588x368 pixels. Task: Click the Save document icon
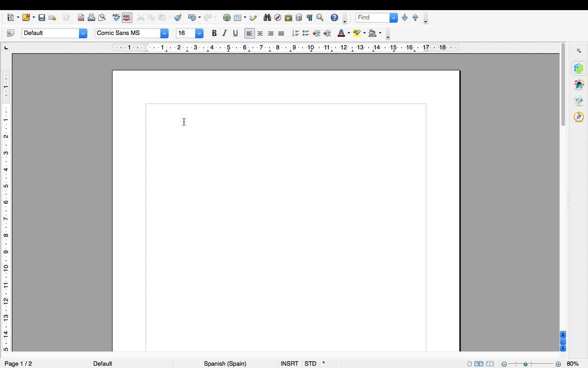tap(41, 17)
